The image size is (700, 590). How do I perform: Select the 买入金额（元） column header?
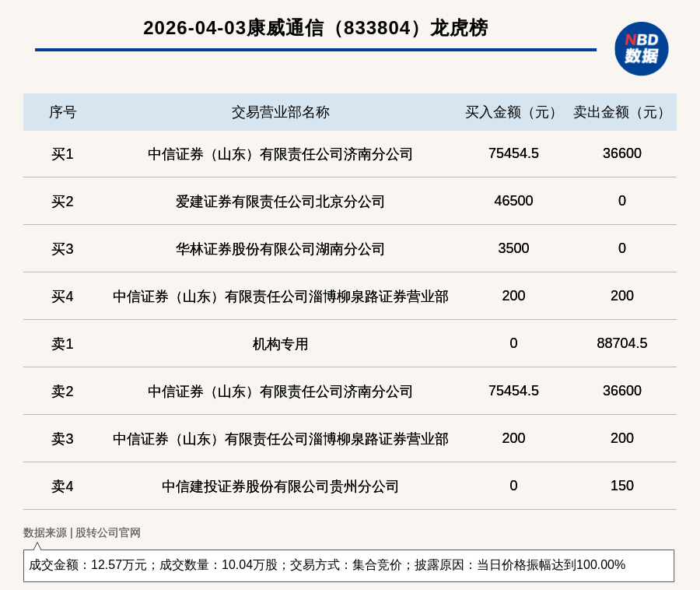click(513, 112)
